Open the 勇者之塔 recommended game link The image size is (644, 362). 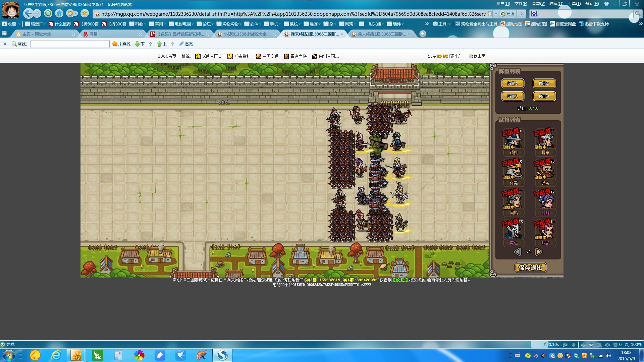point(295,56)
